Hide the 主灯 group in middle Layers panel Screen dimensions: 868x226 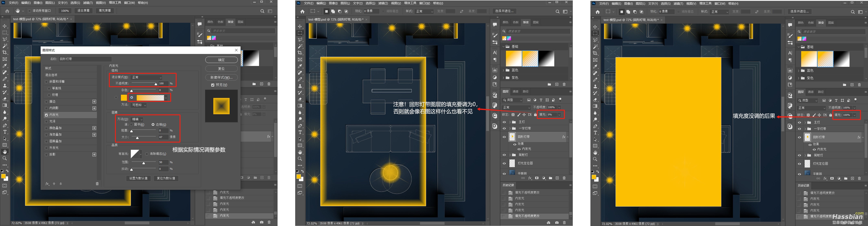(504, 122)
